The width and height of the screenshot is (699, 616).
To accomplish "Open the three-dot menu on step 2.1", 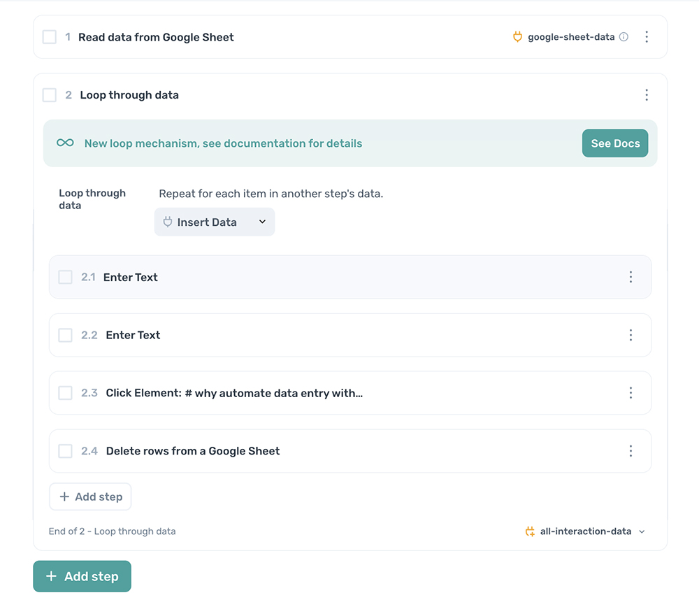I will [x=630, y=277].
